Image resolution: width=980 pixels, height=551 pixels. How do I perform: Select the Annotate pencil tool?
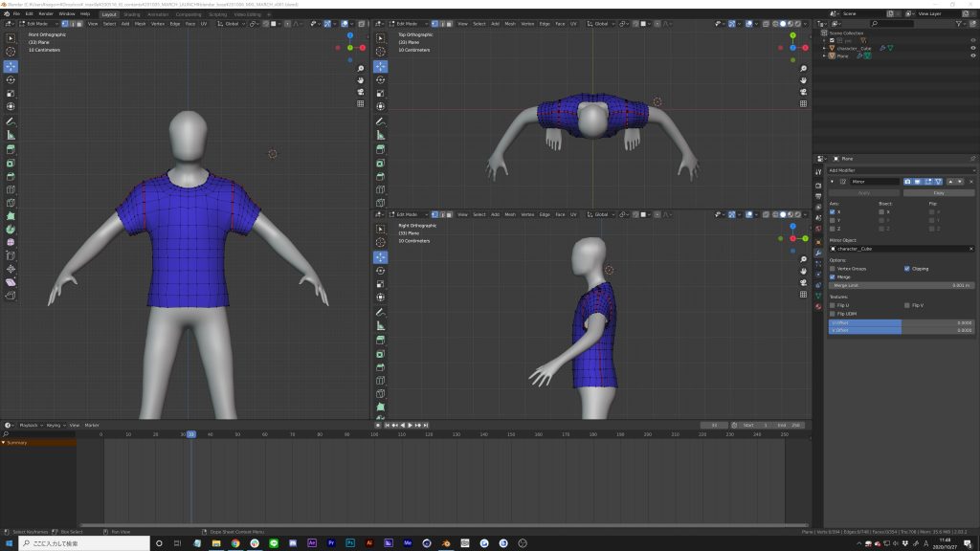[11, 121]
